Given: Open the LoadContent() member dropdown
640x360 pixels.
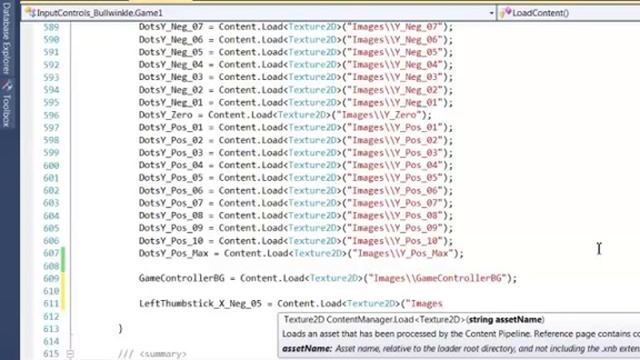Looking at the screenshot, I should click(569, 13).
